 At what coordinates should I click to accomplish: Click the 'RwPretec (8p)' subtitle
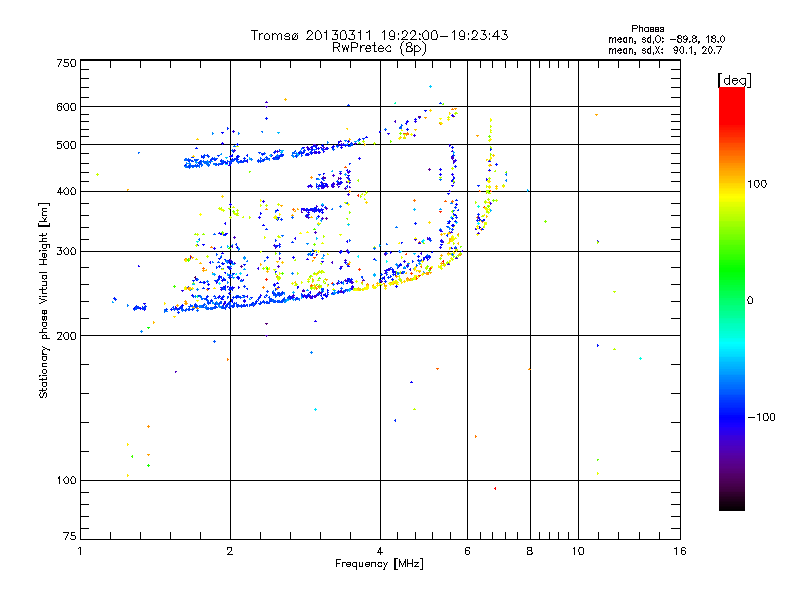pyautogui.click(x=379, y=48)
